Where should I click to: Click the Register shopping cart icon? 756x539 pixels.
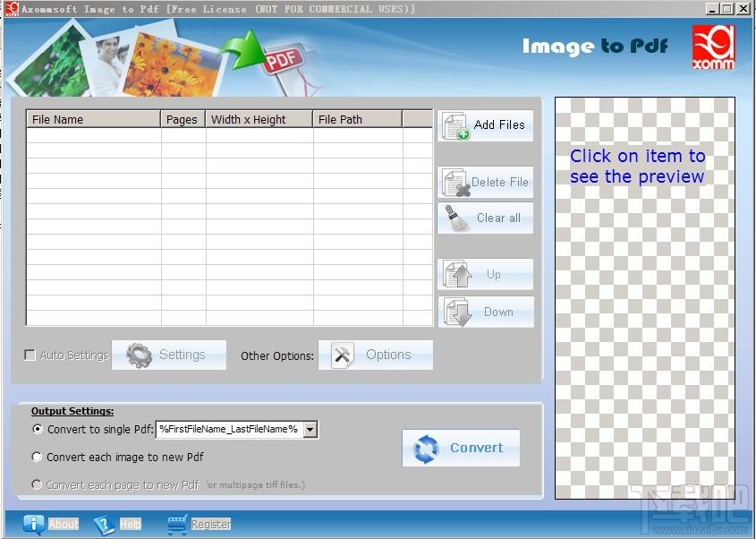coord(177,525)
